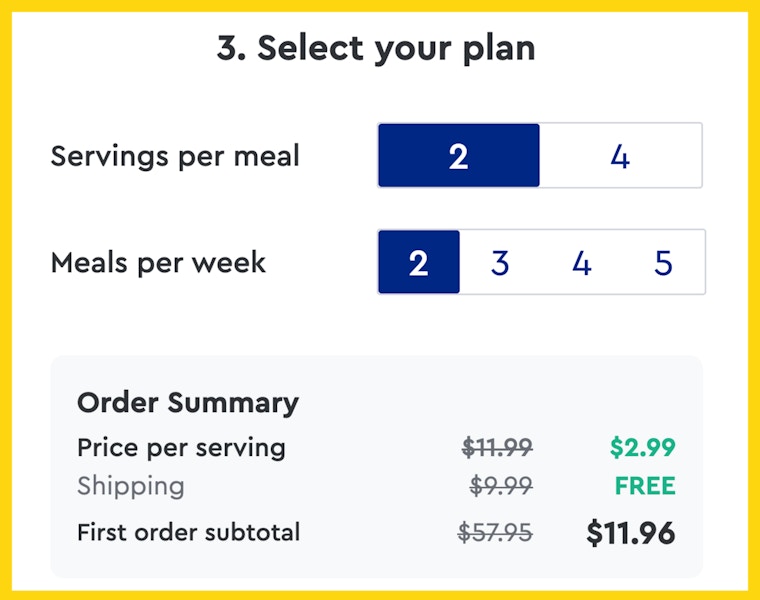The width and height of the screenshot is (760, 600).
Task: Click the "3. Select your plan" heading
Action: point(376,49)
